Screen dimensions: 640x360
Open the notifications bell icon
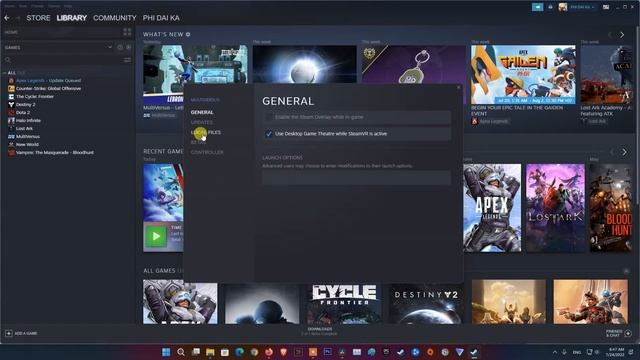[x=550, y=7]
